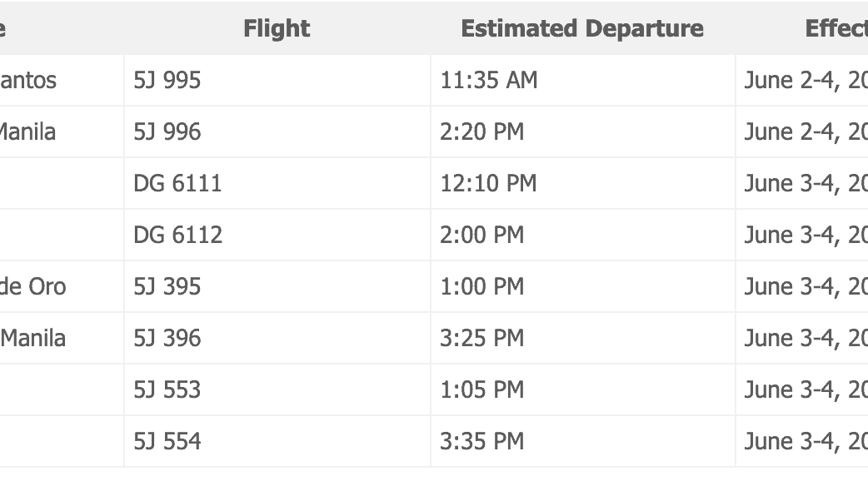Click flight number 5J 553

[x=167, y=390]
